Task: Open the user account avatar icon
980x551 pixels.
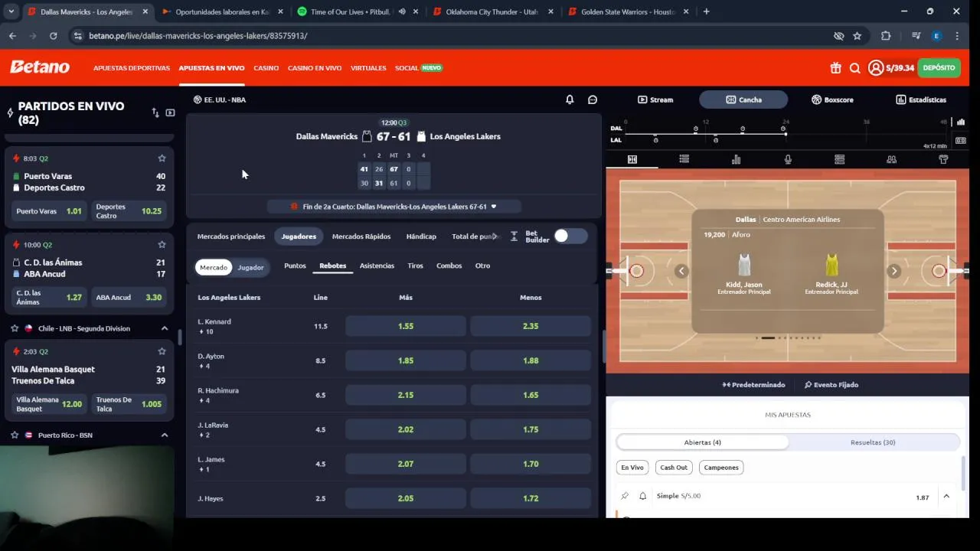Action: coord(876,68)
